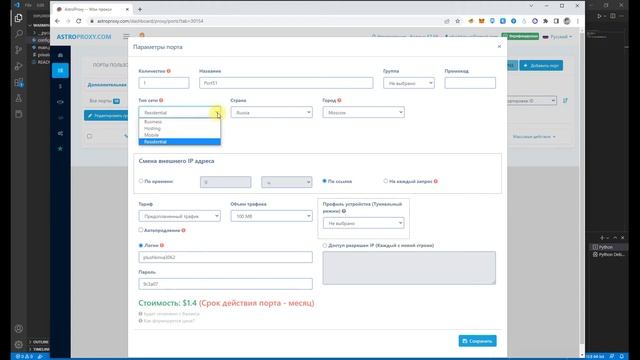Click Промокод input field

pyautogui.click(x=470, y=83)
